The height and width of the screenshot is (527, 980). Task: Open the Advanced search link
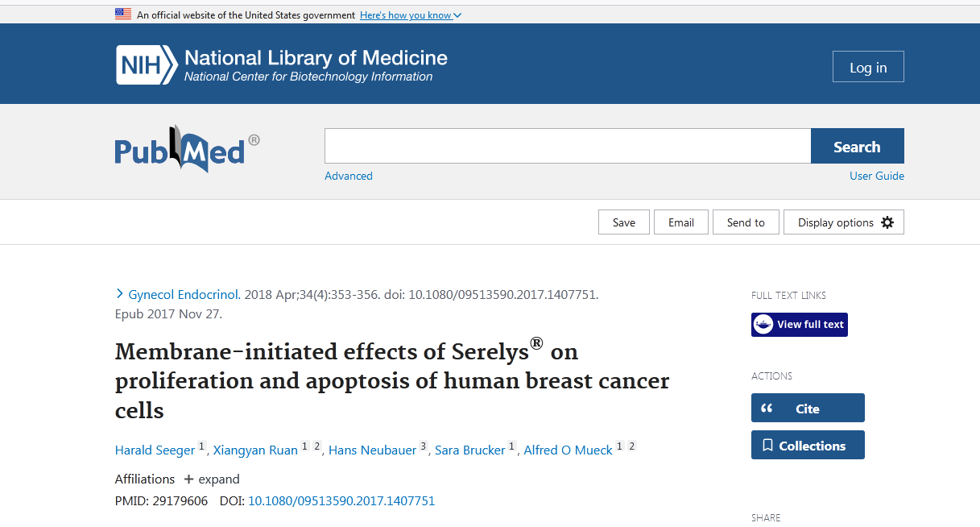[349, 176]
